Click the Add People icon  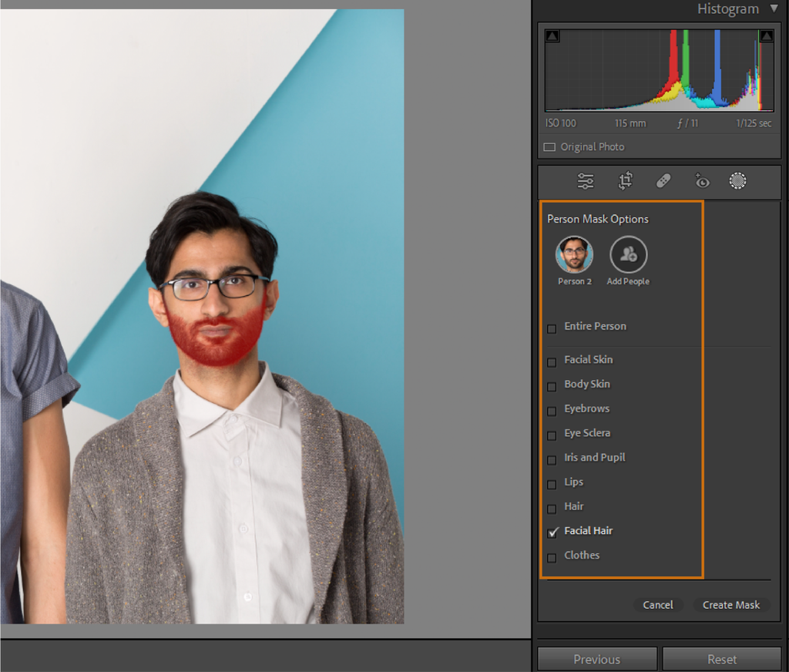point(628,255)
